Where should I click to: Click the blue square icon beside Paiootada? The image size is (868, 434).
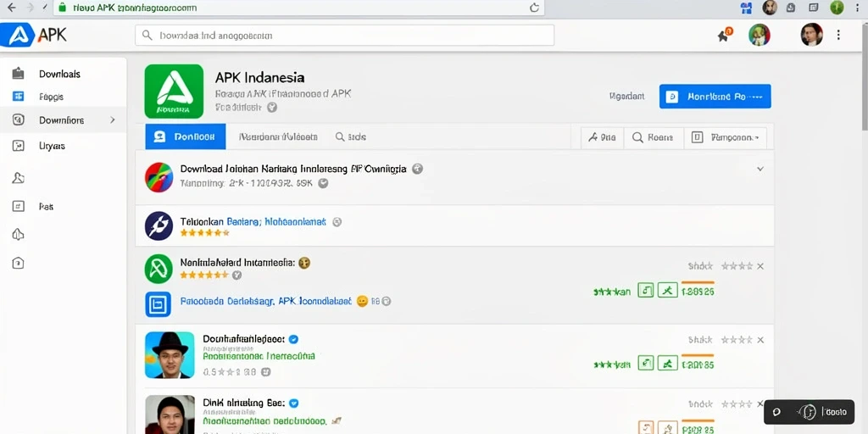159,304
